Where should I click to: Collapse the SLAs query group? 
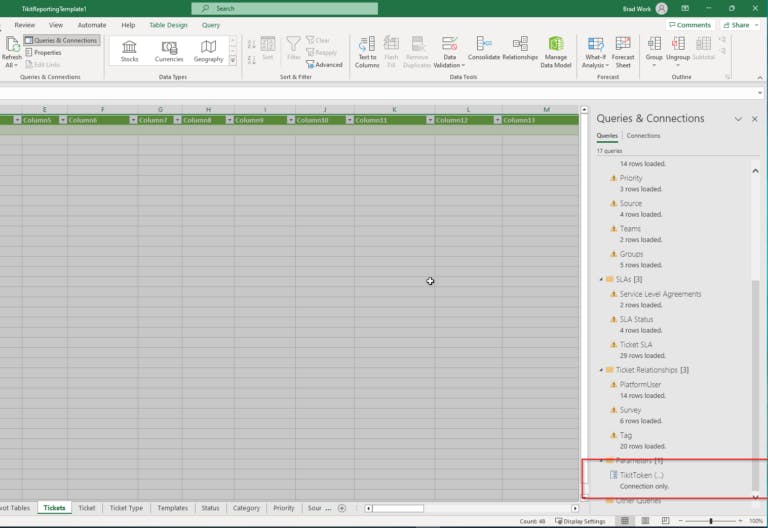pos(601,279)
